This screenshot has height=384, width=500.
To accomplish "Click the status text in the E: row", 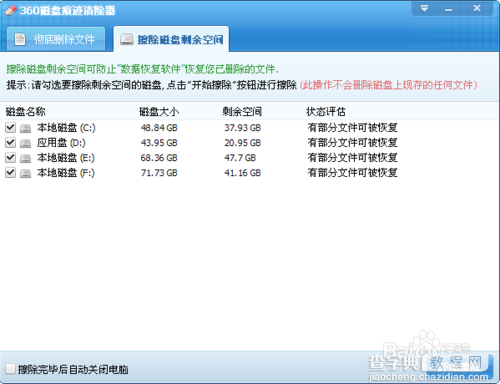I will click(352, 158).
